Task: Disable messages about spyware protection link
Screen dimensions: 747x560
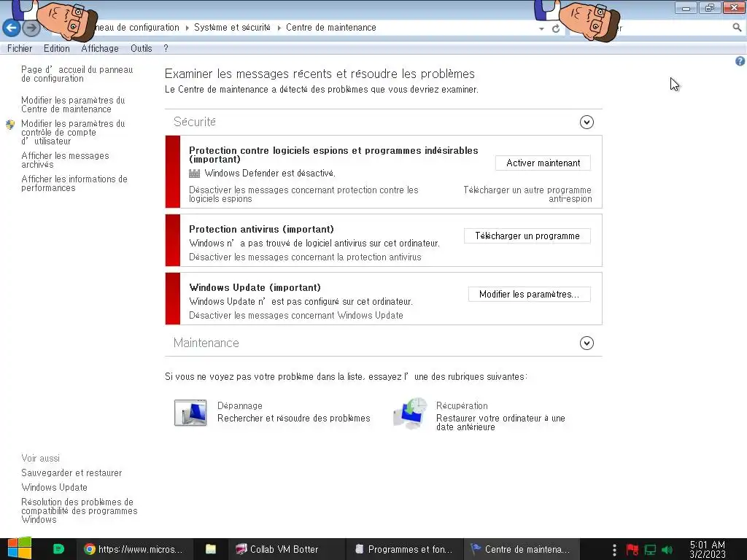Action: coord(303,194)
